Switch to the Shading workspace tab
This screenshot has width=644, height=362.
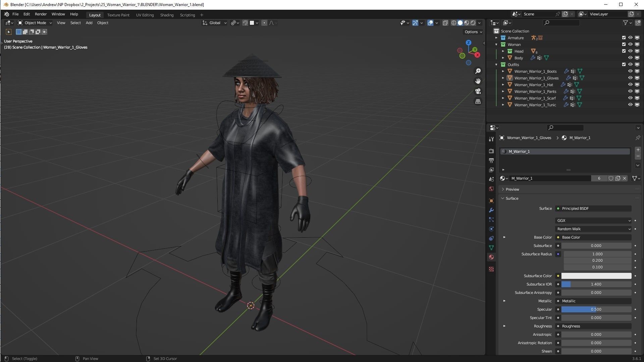pyautogui.click(x=167, y=15)
